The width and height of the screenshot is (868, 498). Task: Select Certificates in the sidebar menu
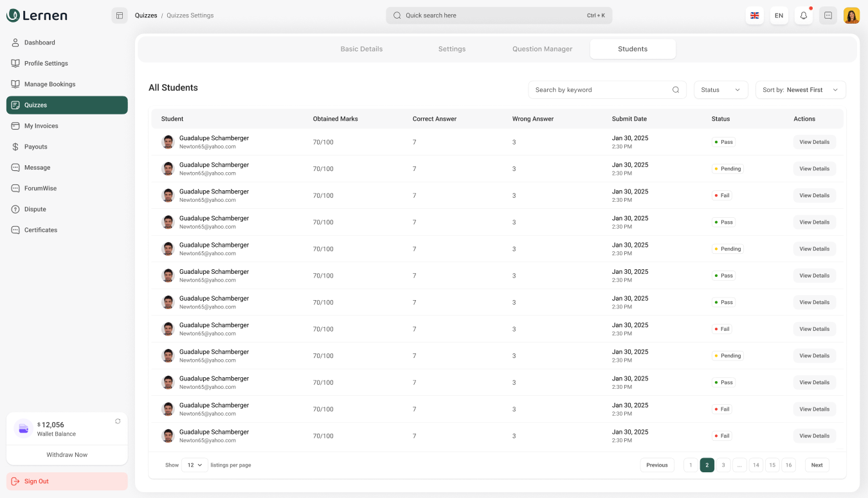(x=41, y=230)
